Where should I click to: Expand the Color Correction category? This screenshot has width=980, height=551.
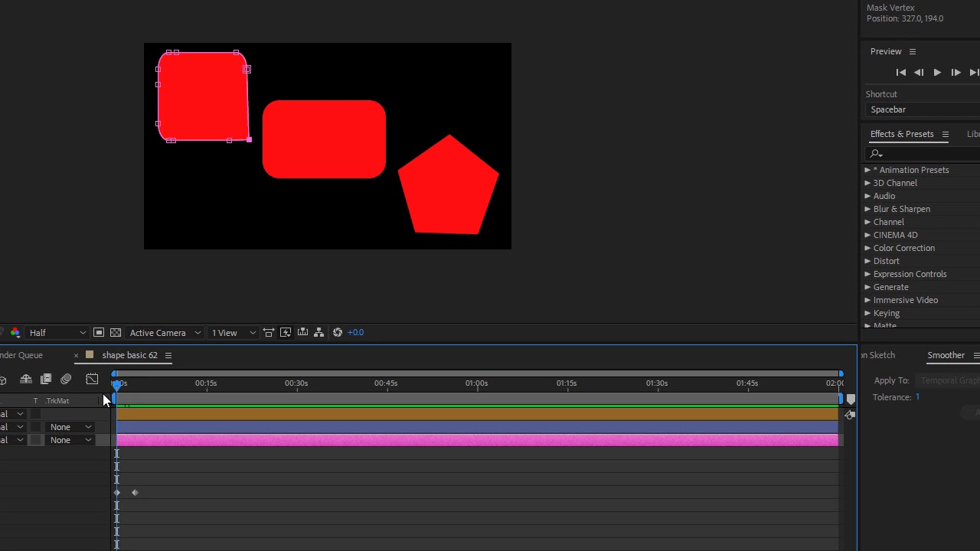pos(867,248)
